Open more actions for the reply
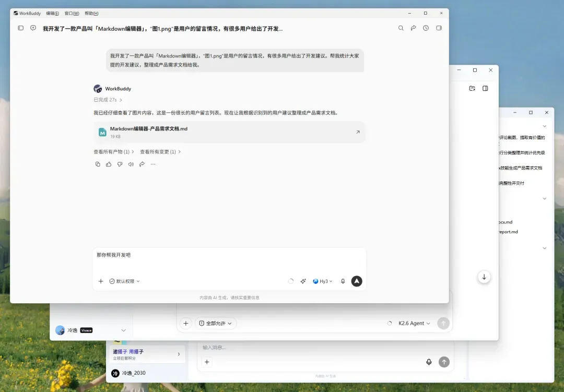Viewport: 564px width, 392px height. (153, 164)
